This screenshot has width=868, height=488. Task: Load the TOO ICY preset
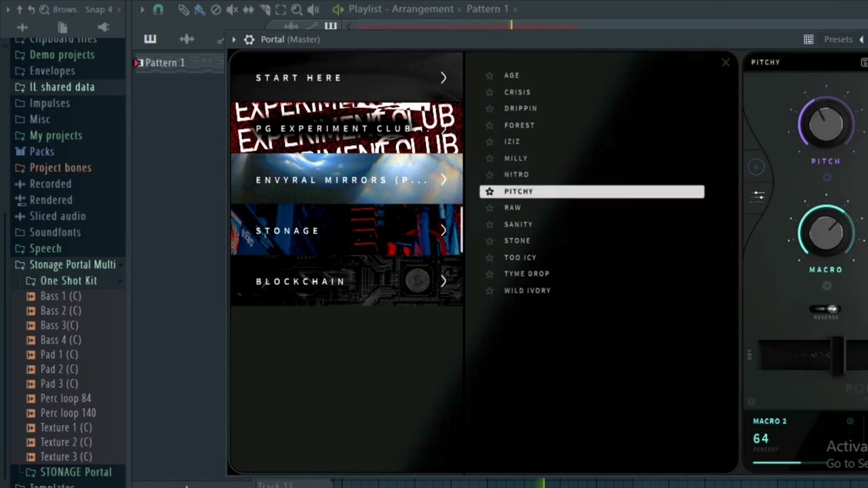(x=520, y=258)
